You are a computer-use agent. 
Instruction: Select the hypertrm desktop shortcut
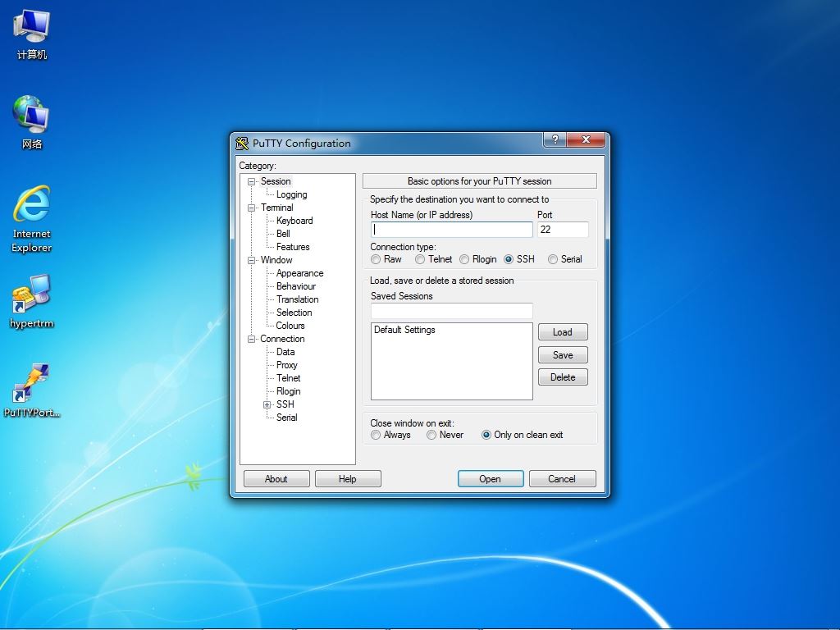tap(32, 301)
